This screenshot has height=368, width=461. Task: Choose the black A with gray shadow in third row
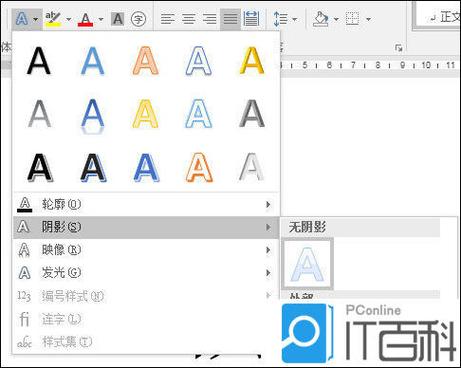[40, 168]
